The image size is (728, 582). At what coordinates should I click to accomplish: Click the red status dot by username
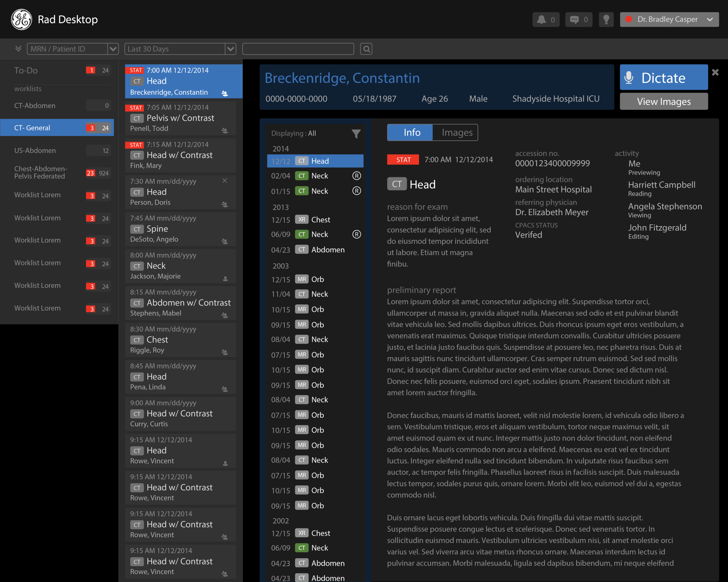[x=628, y=19]
